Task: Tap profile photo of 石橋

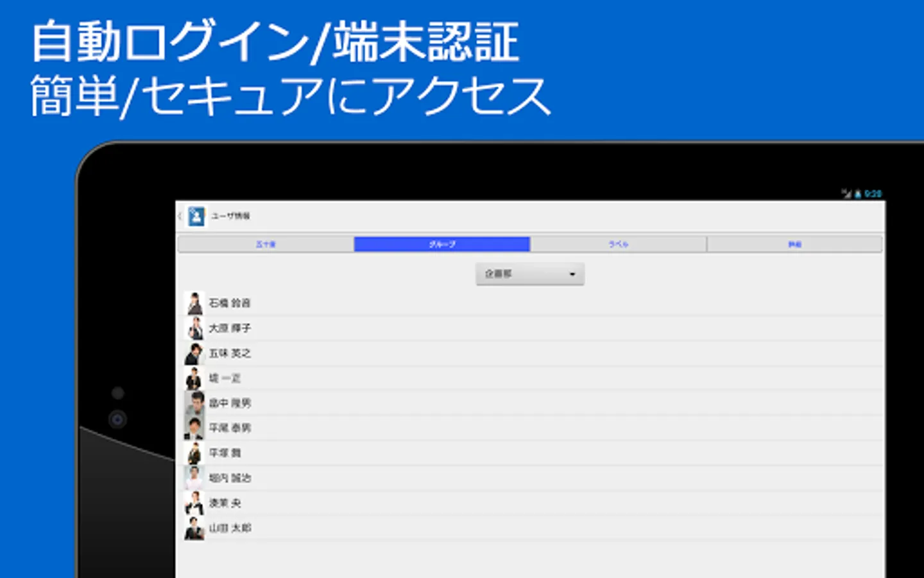Action: tap(194, 303)
